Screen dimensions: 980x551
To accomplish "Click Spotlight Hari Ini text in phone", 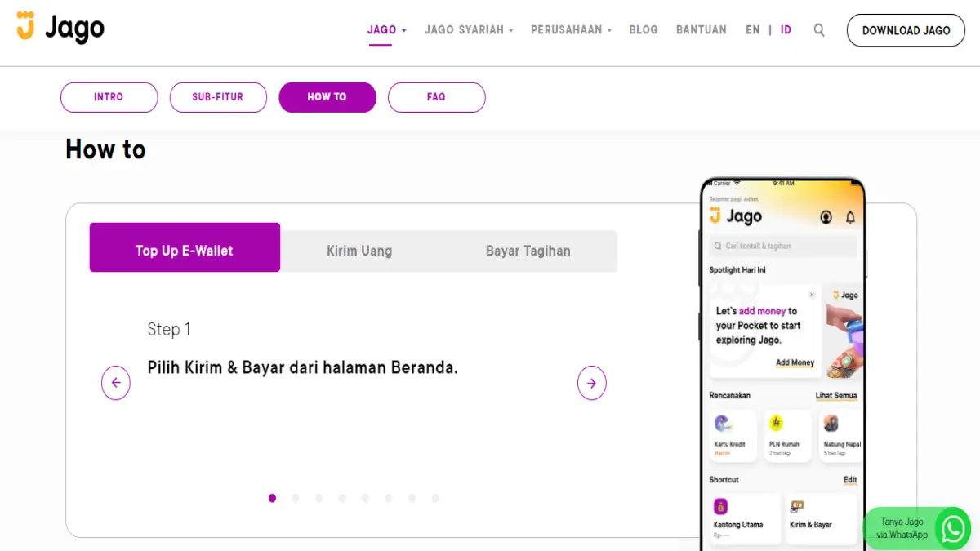I will coord(737,270).
